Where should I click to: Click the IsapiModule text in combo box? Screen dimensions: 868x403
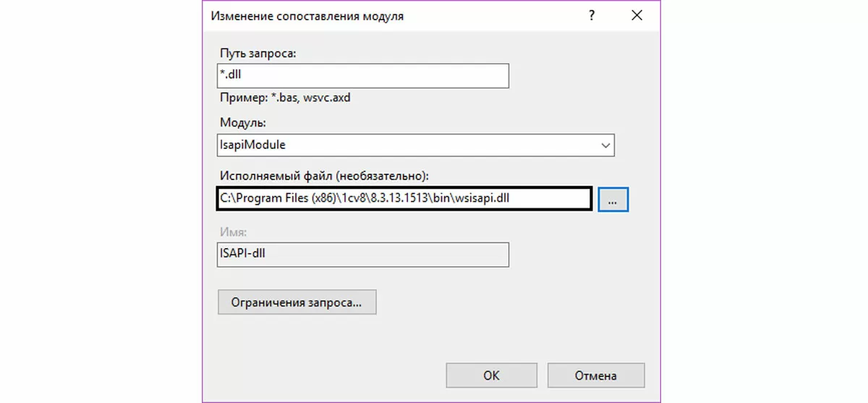point(252,145)
